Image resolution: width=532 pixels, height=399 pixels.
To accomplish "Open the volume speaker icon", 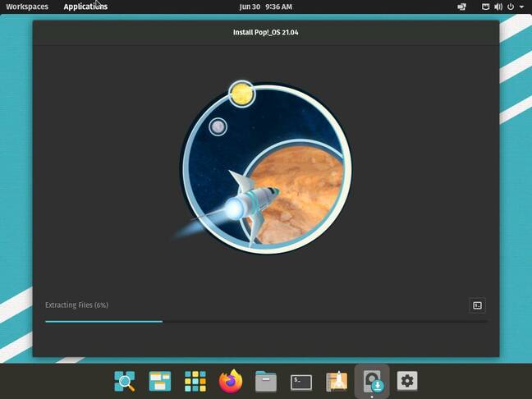I will point(498,7).
